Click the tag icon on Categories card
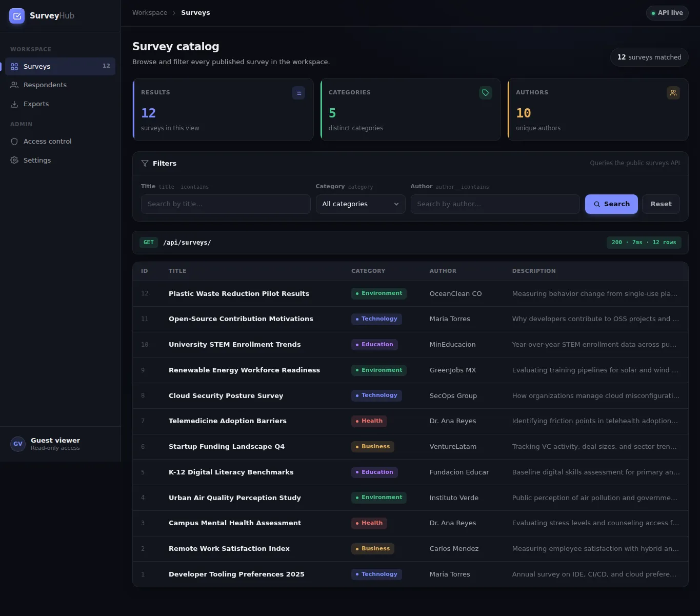Viewport: 700px width, 616px height. [x=486, y=93]
